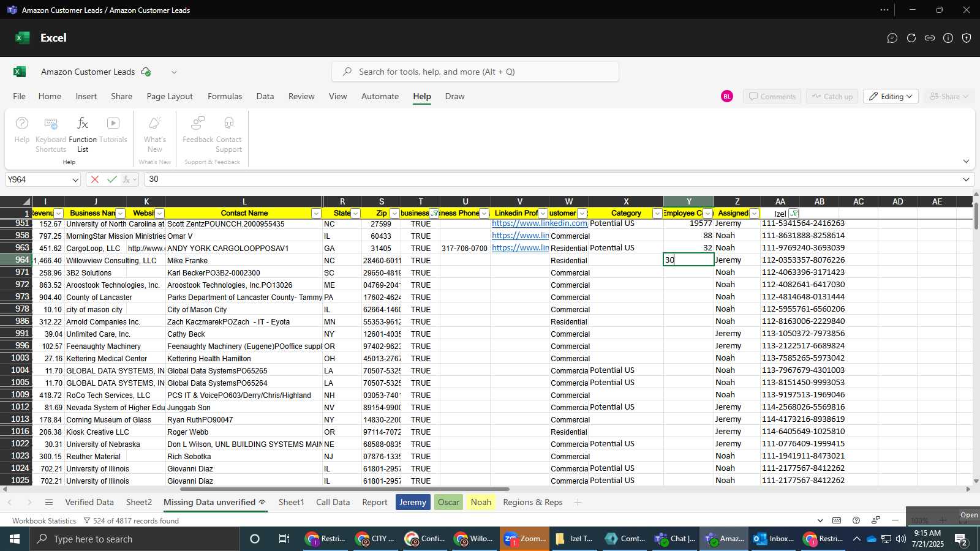Image resolution: width=980 pixels, height=551 pixels.
Task: Open the LinkedIn link in row 963
Action: click(520, 248)
